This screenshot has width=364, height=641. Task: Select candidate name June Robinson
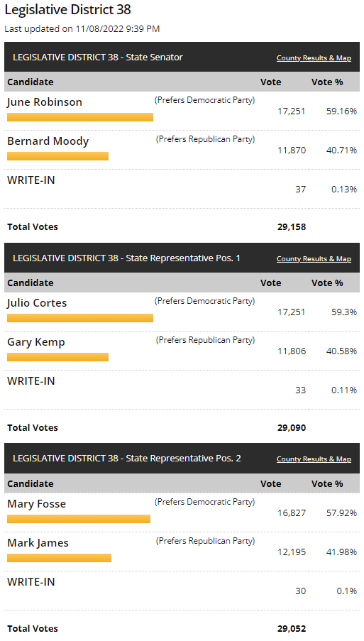(x=45, y=102)
